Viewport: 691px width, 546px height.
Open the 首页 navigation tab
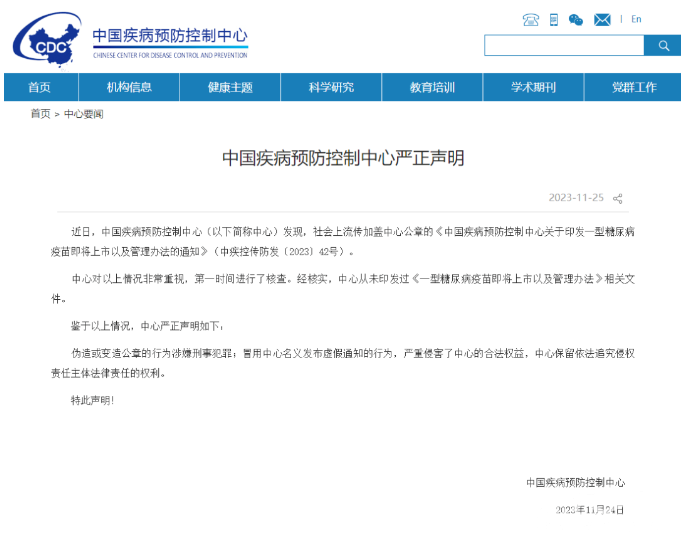[x=41, y=87]
